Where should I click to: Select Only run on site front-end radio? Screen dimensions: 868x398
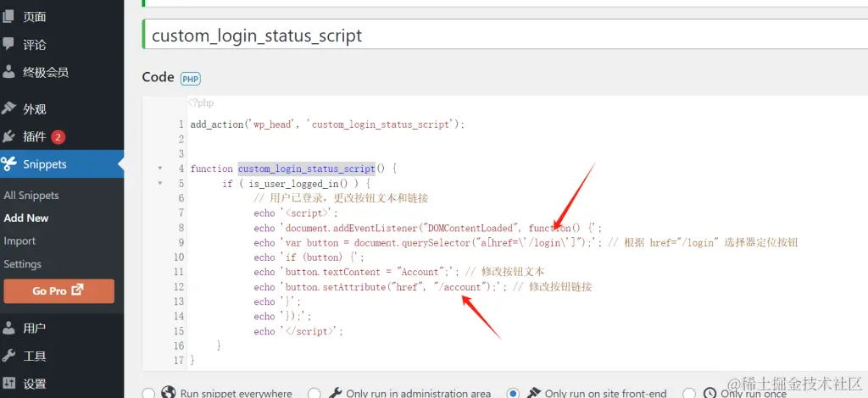click(513, 394)
